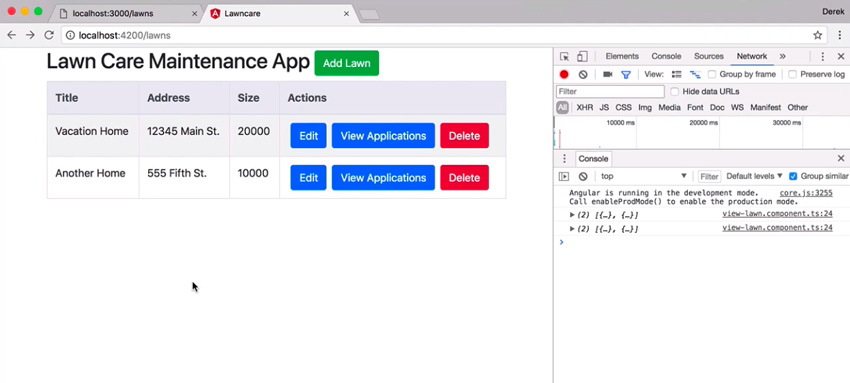Open the top execution context dropdown
This screenshot has width=850, height=383.
[643, 176]
